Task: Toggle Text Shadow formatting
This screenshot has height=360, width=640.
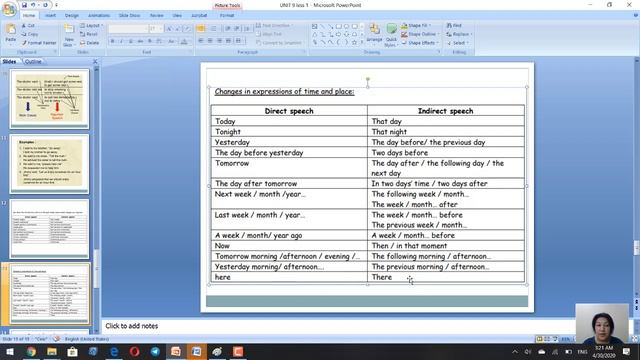Action: coord(150,41)
